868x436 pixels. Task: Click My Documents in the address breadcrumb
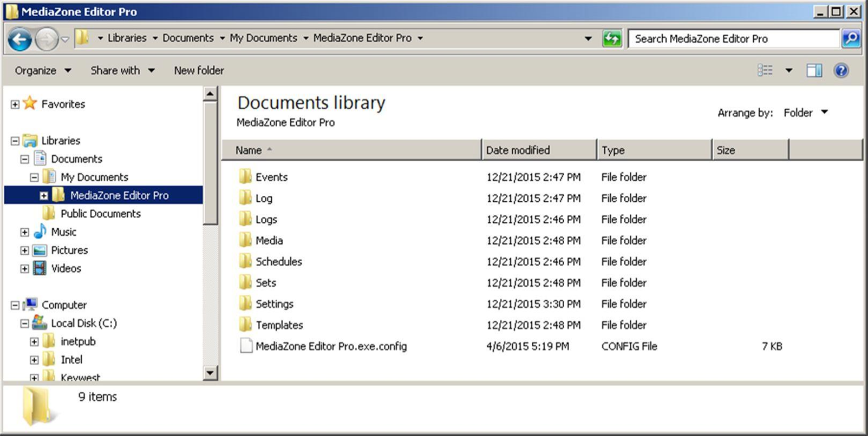tap(263, 38)
